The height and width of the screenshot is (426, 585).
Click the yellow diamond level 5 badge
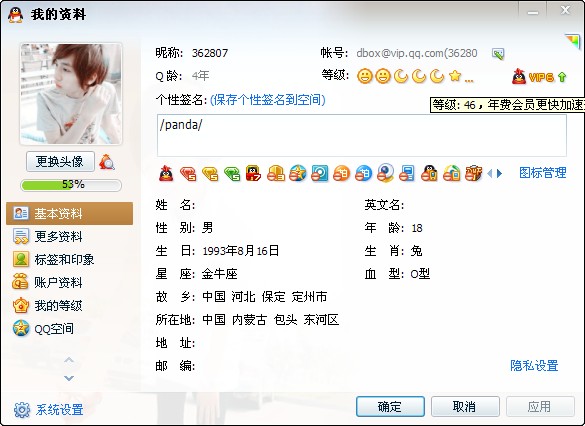(x=210, y=173)
